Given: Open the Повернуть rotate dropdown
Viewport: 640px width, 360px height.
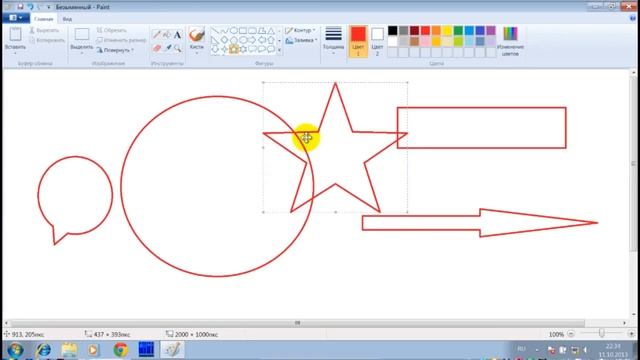Looking at the screenshot, I should coord(116,50).
